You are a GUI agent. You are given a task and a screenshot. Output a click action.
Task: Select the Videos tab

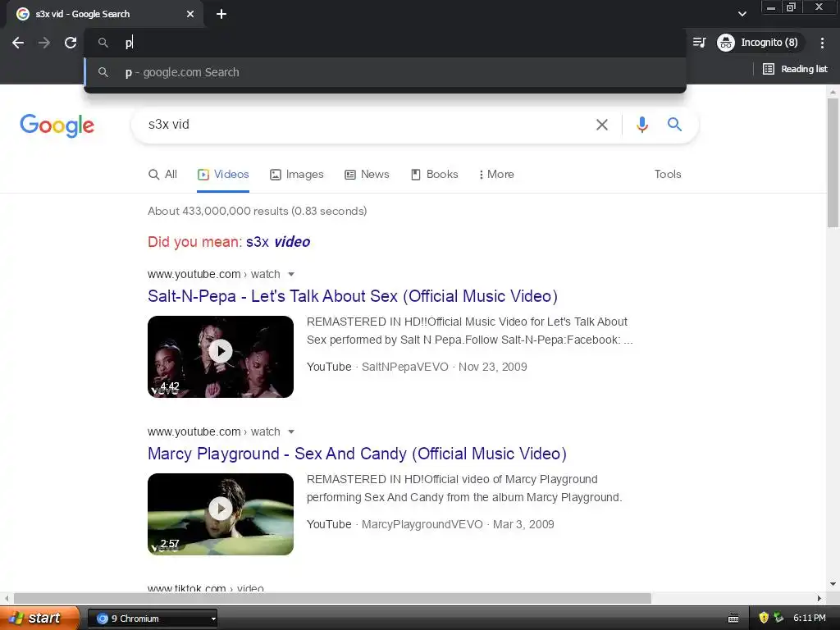[223, 174]
